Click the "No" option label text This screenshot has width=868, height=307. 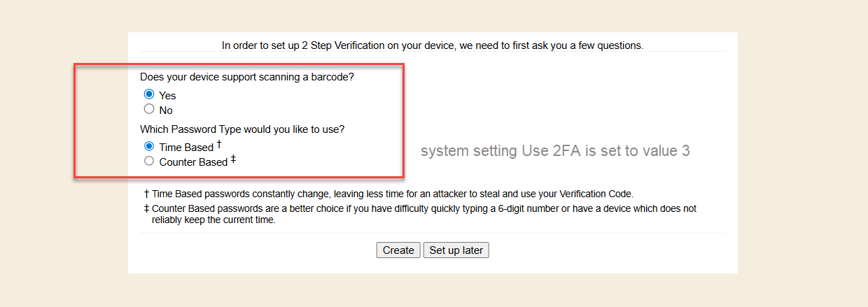166,110
